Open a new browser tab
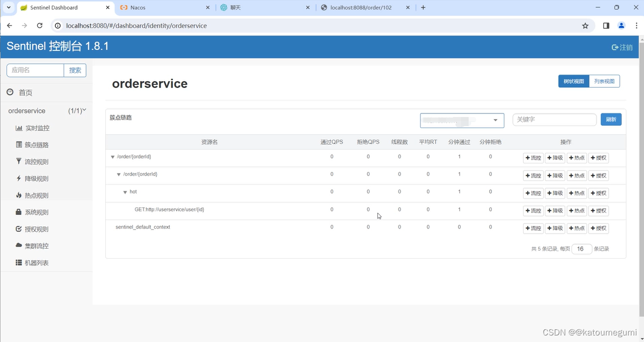This screenshot has height=342, width=644. pos(423,8)
